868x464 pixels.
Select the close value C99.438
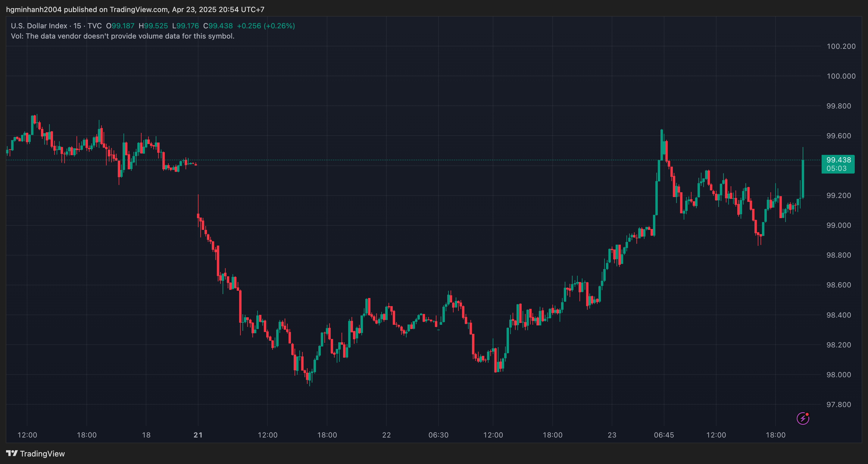(218, 26)
